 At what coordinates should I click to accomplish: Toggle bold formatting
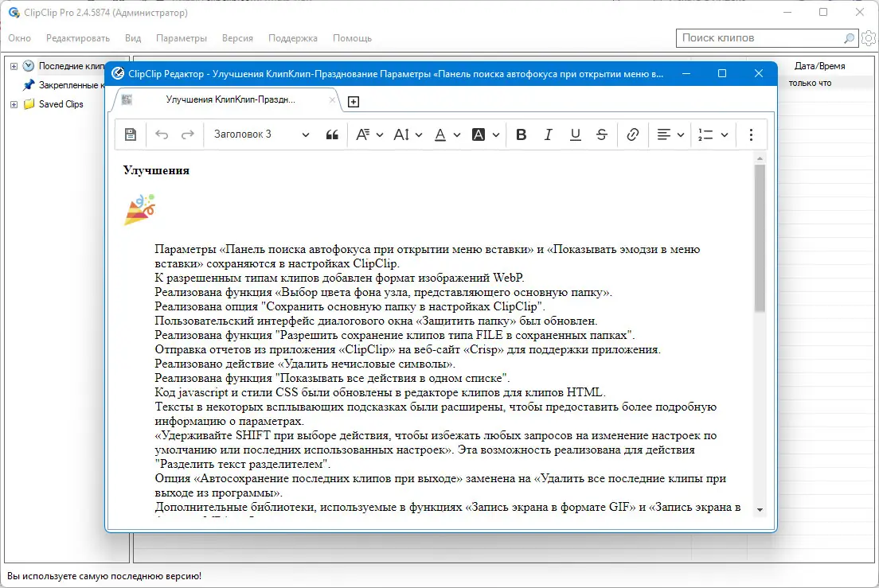521,134
